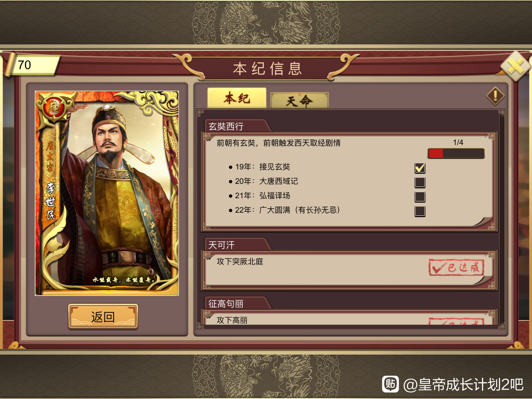This screenshot has height=399, width=532.
Task: Toggle the 弘福译场 checkbox
Action: tap(420, 197)
